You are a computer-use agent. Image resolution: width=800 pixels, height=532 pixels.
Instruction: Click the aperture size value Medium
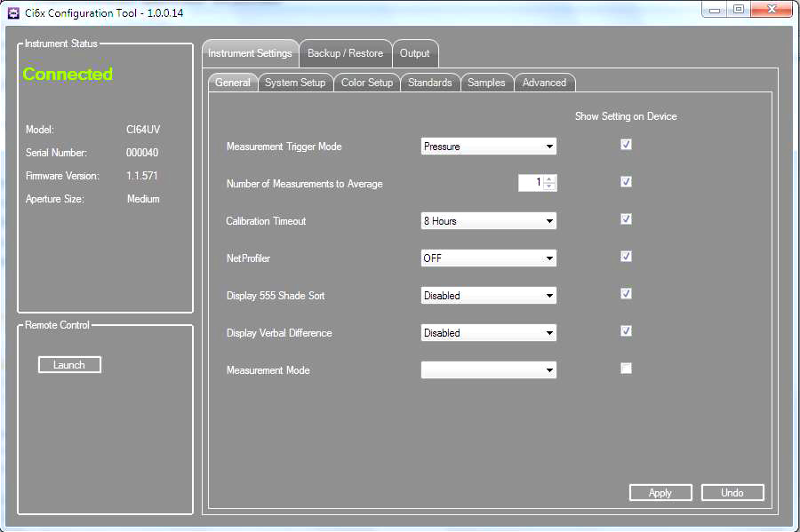[x=143, y=199]
